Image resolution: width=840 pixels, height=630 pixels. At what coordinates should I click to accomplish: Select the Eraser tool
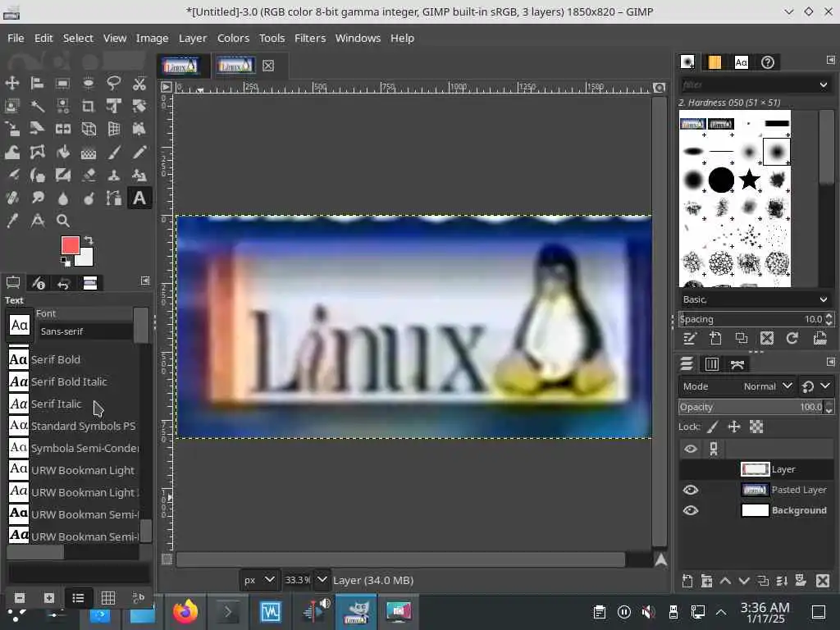coord(89,176)
